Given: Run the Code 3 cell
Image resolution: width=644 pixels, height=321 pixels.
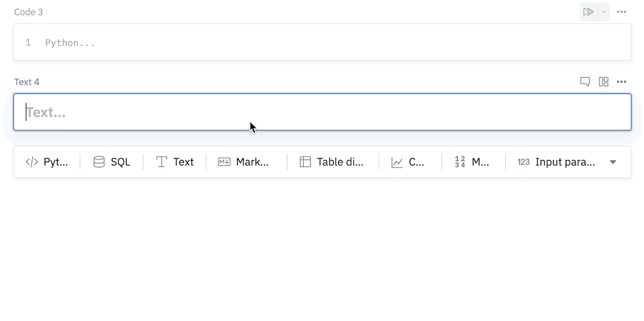Looking at the screenshot, I should click(588, 12).
